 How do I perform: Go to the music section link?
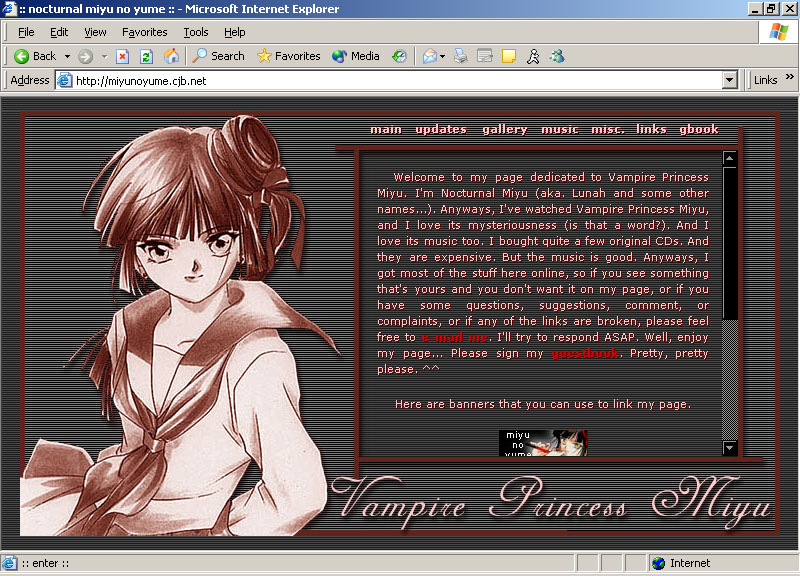coord(560,129)
